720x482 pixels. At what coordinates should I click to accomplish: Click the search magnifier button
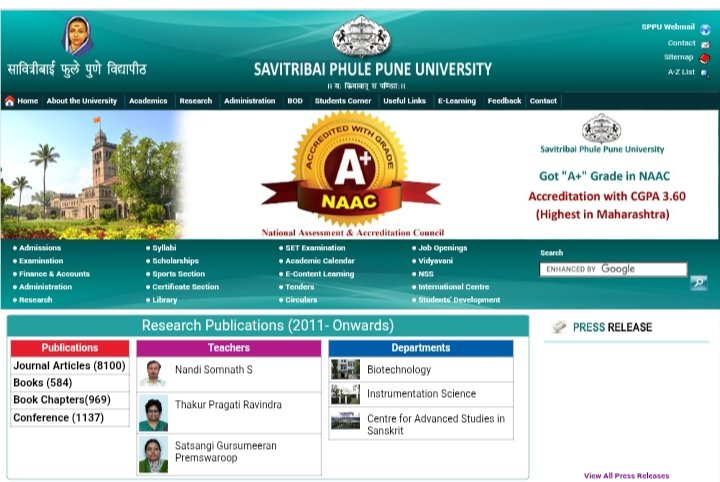tap(698, 282)
